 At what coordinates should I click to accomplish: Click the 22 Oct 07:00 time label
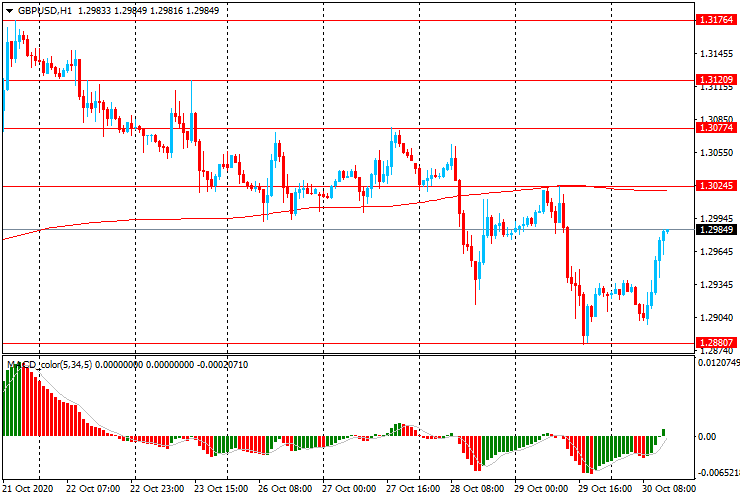92,488
